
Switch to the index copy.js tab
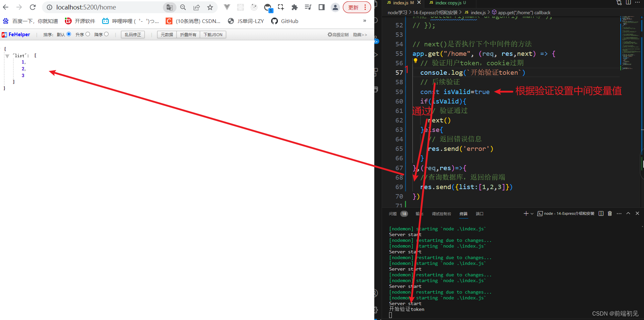pyautogui.click(x=448, y=3)
